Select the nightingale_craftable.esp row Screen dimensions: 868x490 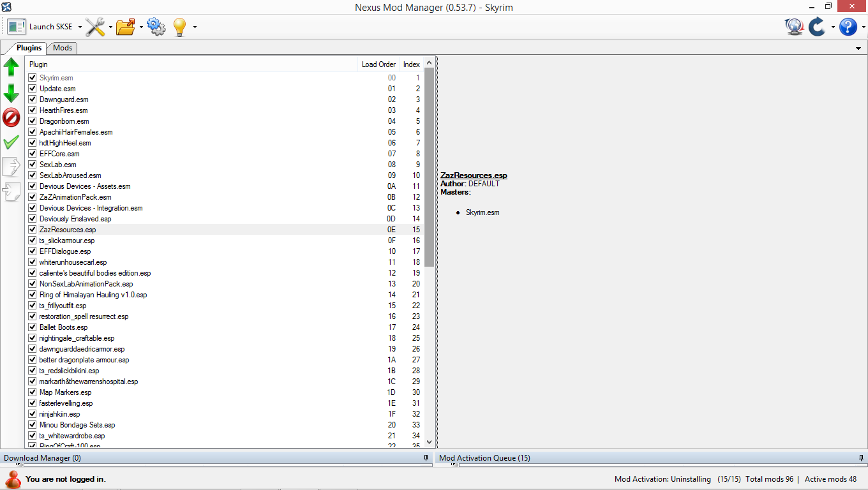tap(225, 338)
